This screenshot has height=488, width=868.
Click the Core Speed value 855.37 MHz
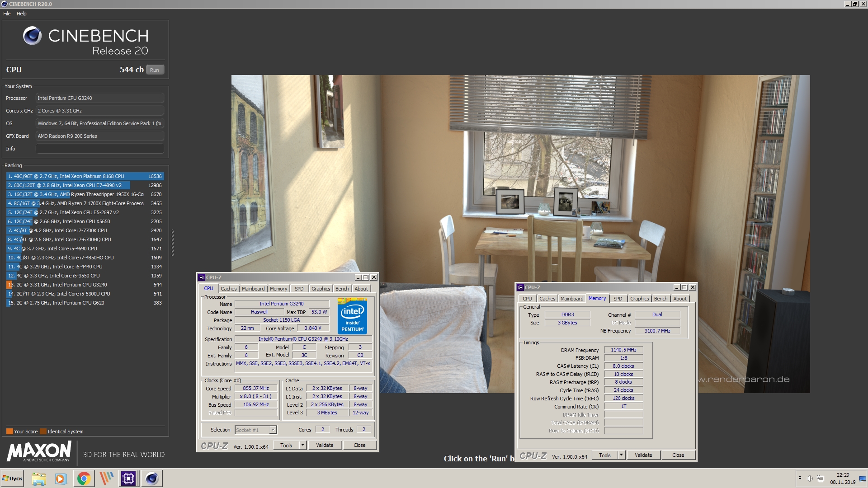pos(256,389)
